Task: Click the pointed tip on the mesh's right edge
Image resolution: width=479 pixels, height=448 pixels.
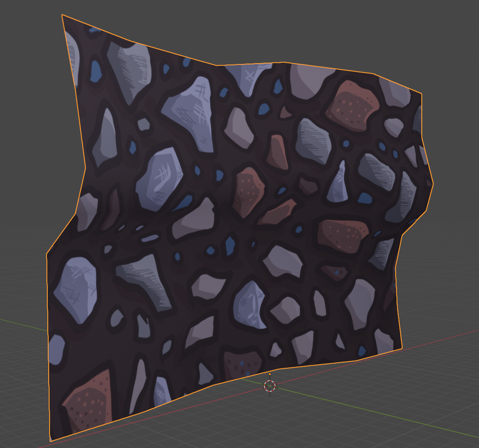Action: point(433,183)
